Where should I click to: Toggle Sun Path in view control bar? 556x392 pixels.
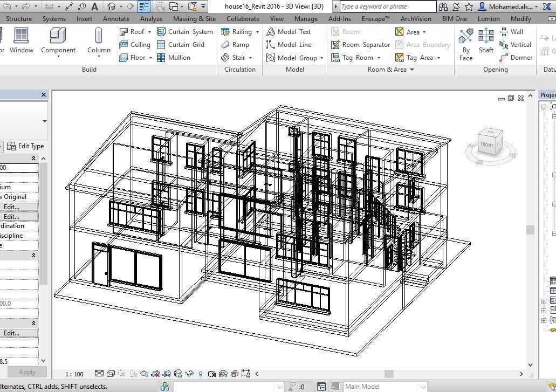tap(121, 374)
